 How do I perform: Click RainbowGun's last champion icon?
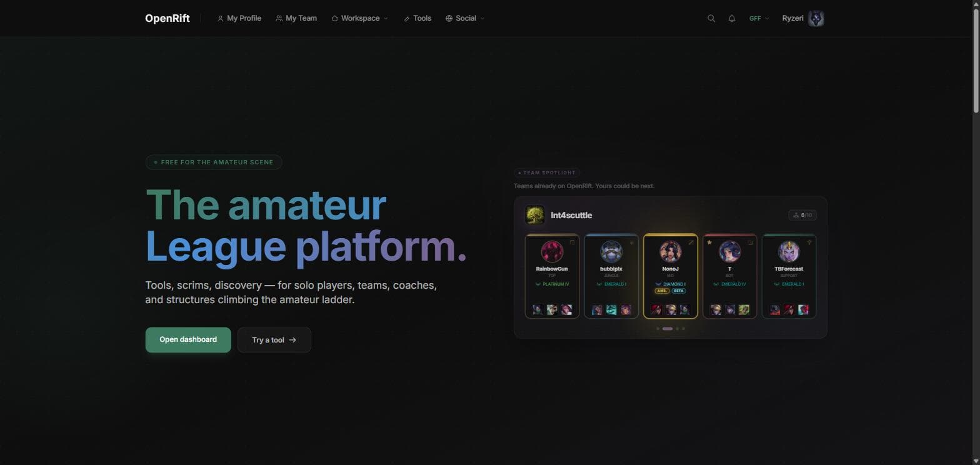[566, 310]
